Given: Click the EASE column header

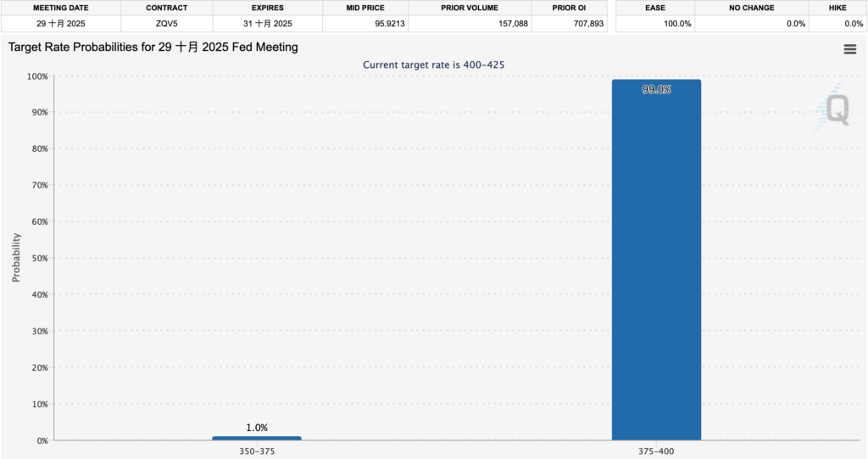Looking at the screenshot, I should coord(654,8).
